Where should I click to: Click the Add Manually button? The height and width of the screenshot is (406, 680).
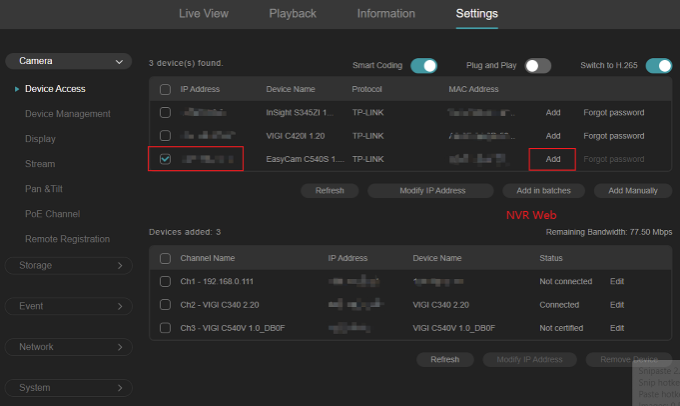coord(633,190)
